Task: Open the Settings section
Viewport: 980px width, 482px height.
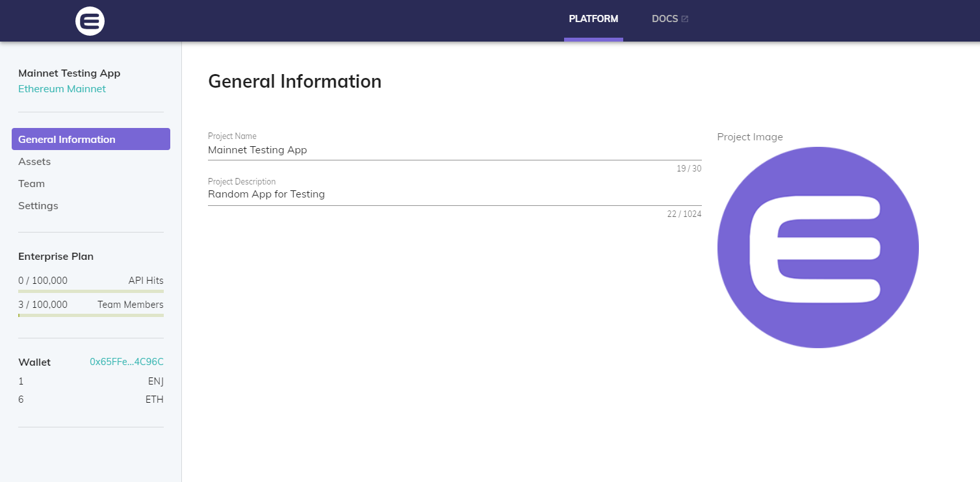Action: 38,205
